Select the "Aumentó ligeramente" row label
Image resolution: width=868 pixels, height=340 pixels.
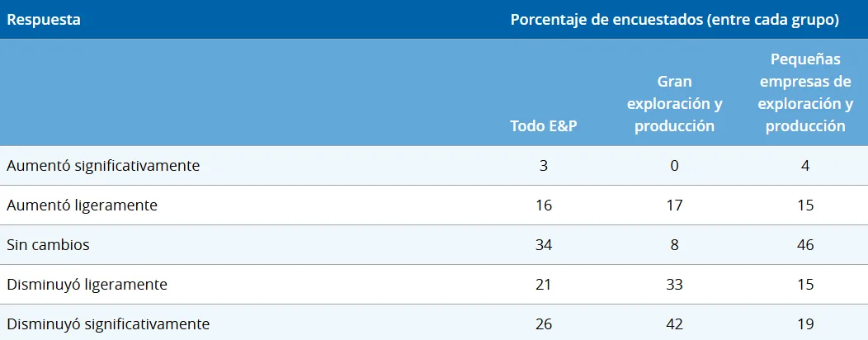[x=82, y=205]
